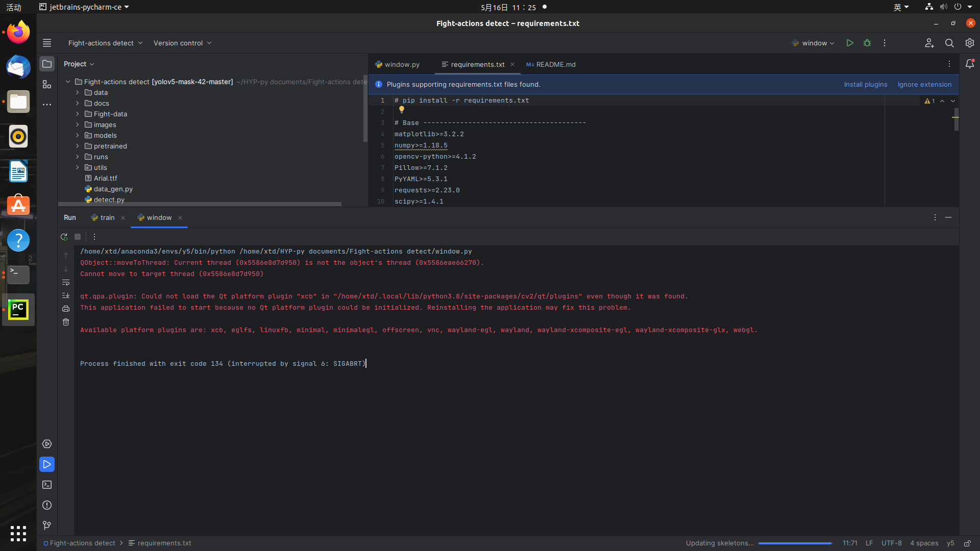Open Python Packages/Services tool icon
This screenshot has height=551, width=980.
47,444
